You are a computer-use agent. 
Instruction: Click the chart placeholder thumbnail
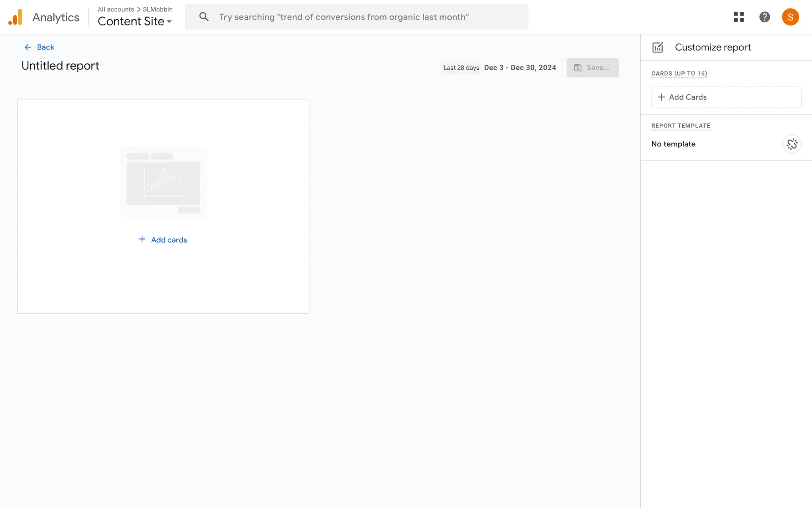163,182
